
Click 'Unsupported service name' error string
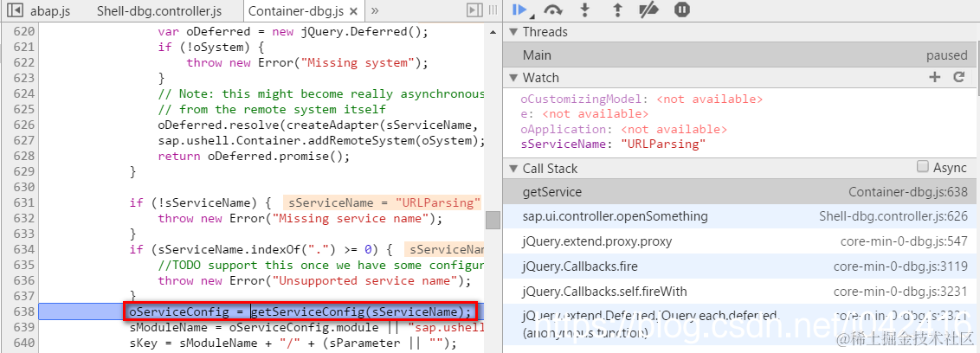tap(365, 280)
